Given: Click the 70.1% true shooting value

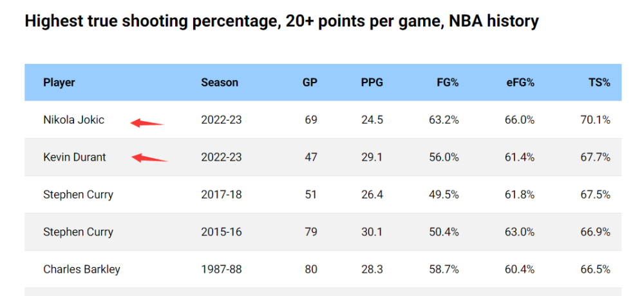Looking at the screenshot, I should tap(595, 120).
